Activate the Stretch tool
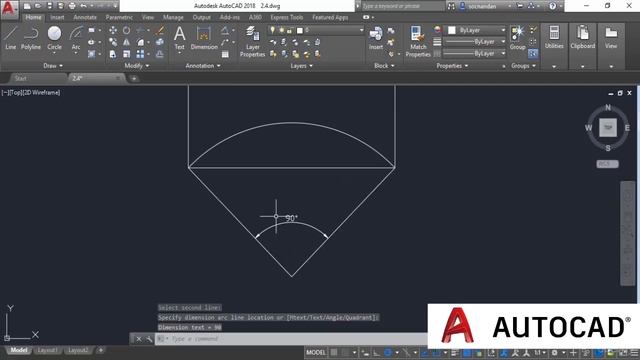This screenshot has width=640, height=360. [113, 54]
